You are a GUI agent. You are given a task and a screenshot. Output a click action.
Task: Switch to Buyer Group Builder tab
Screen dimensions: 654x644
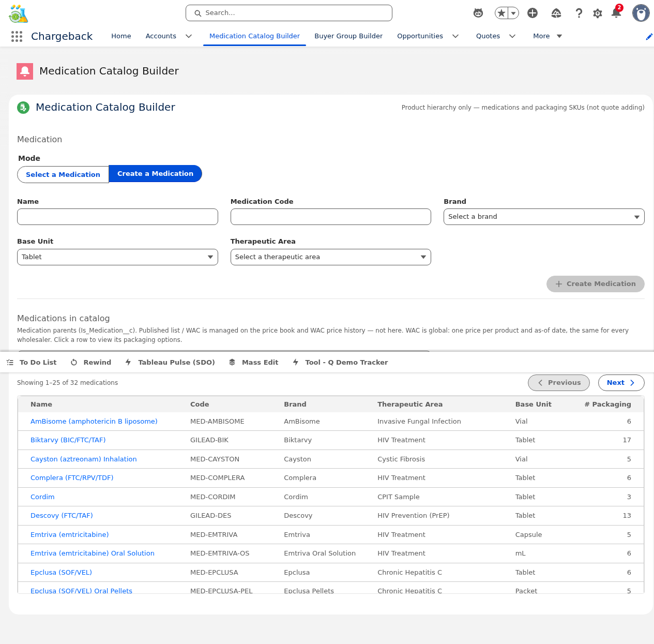pyautogui.click(x=348, y=36)
